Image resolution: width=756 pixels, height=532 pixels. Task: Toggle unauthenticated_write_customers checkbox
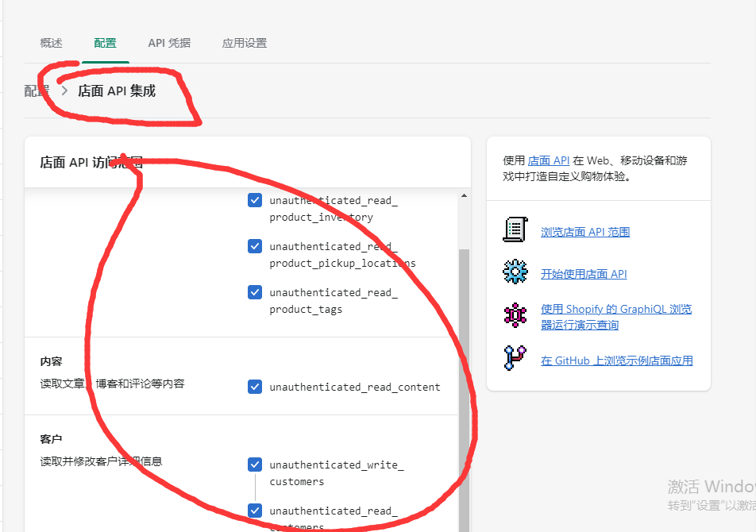click(255, 465)
